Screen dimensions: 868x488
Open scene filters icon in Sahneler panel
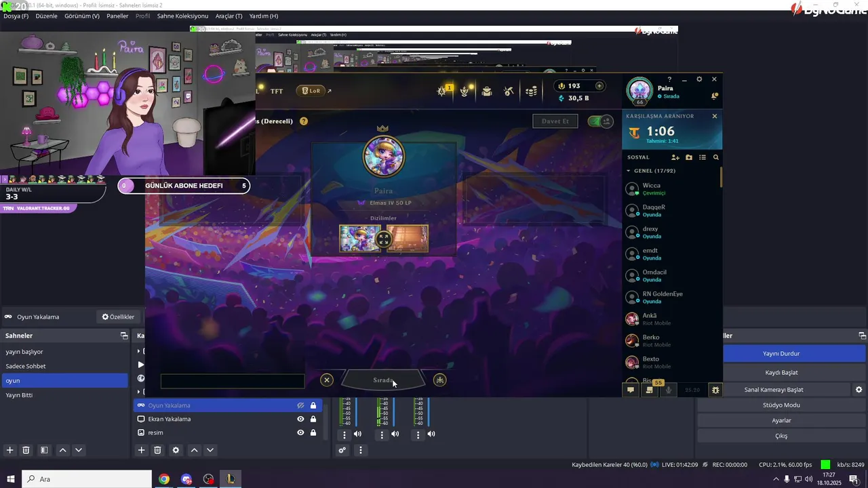click(x=43, y=450)
